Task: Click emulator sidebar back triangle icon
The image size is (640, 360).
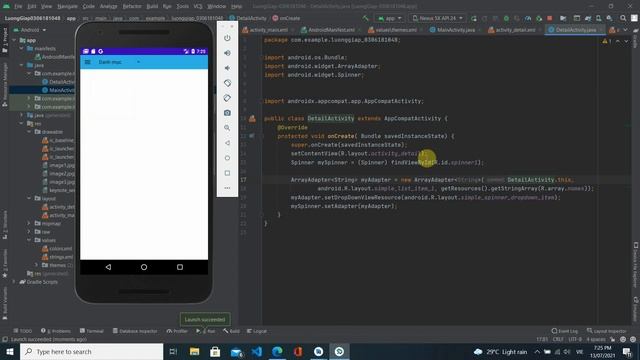Action: tap(227, 143)
